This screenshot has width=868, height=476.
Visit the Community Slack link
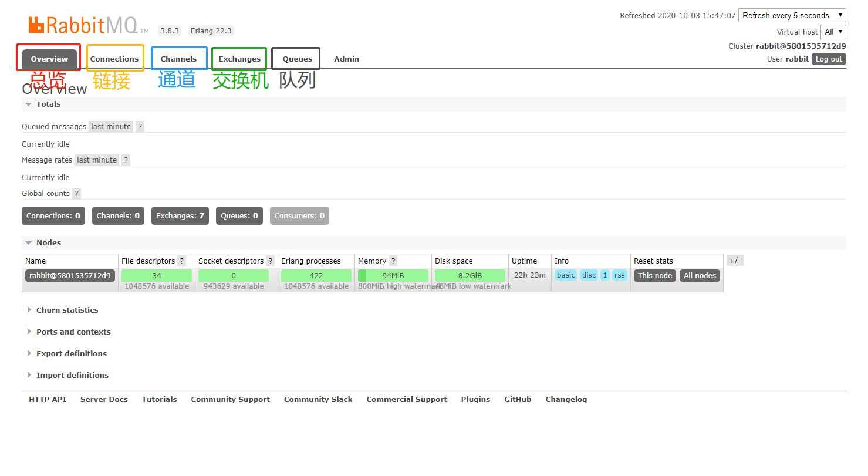click(x=318, y=400)
